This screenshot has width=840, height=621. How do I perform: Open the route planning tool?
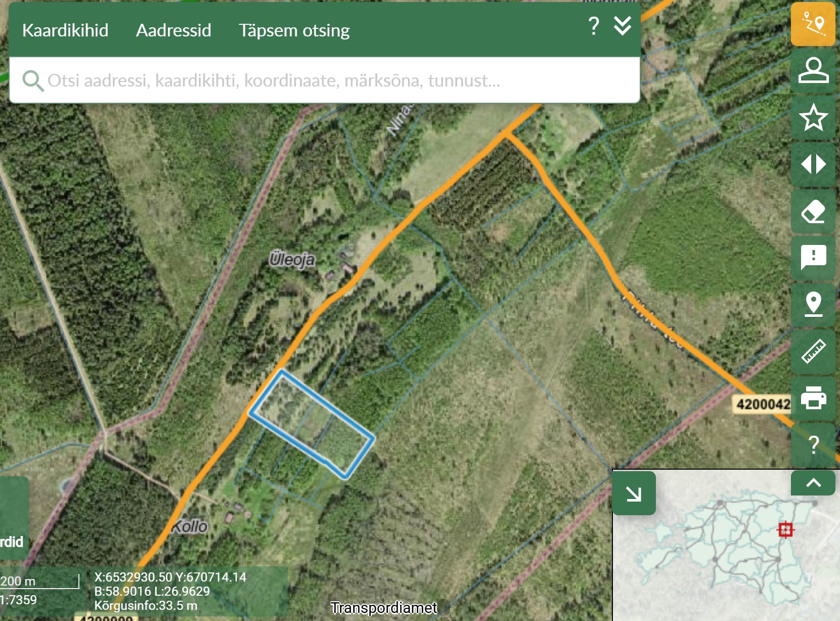(813, 24)
